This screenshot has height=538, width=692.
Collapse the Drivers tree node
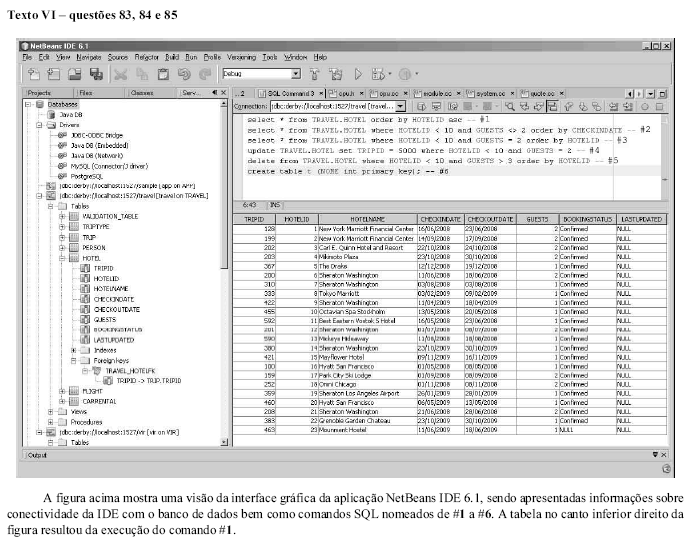[39, 125]
